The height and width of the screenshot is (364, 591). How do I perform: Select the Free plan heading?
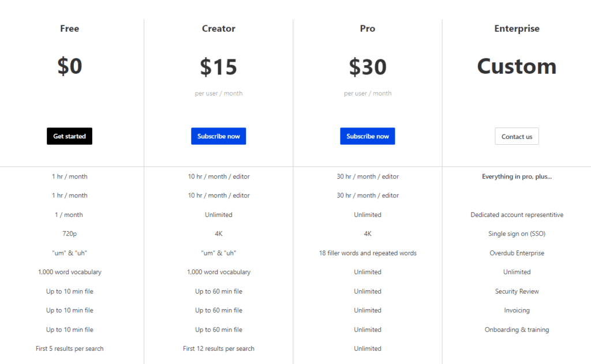click(69, 28)
